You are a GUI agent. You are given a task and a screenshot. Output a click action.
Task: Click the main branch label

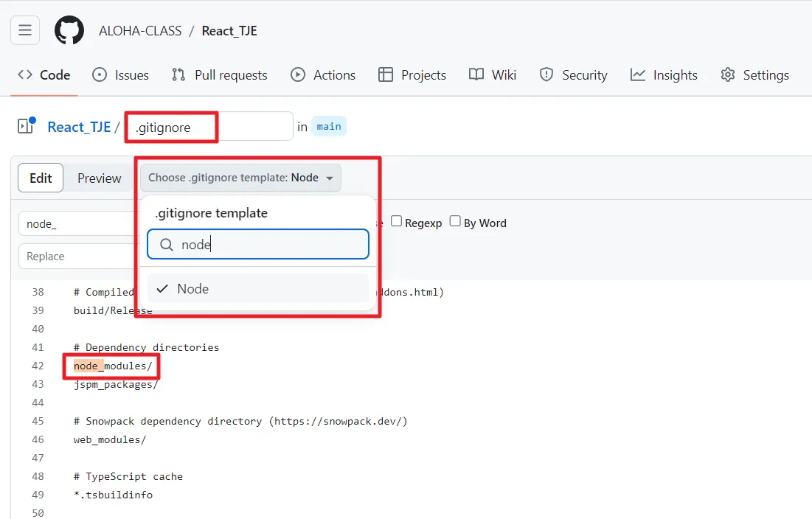(x=329, y=126)
